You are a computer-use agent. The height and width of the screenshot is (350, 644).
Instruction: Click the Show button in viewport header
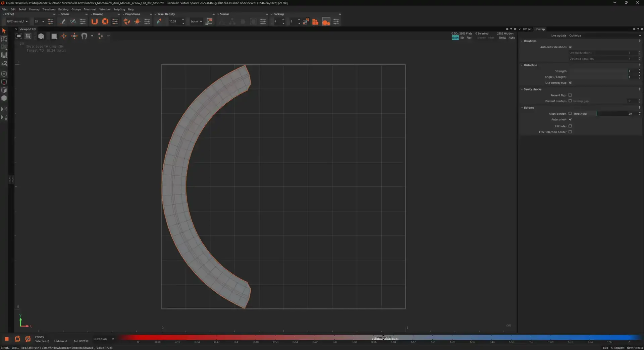tap(502, 38)
